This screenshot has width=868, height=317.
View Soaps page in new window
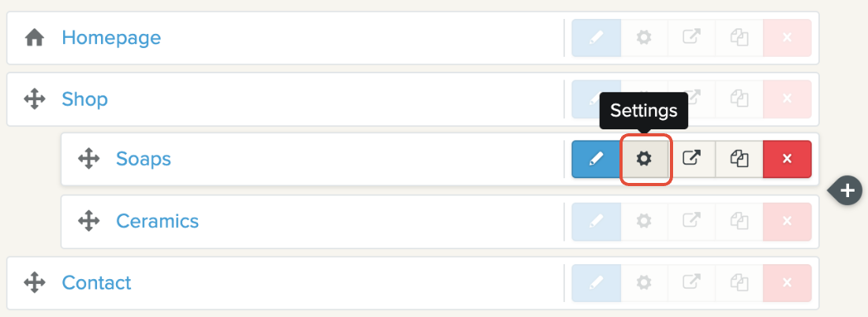692,159
